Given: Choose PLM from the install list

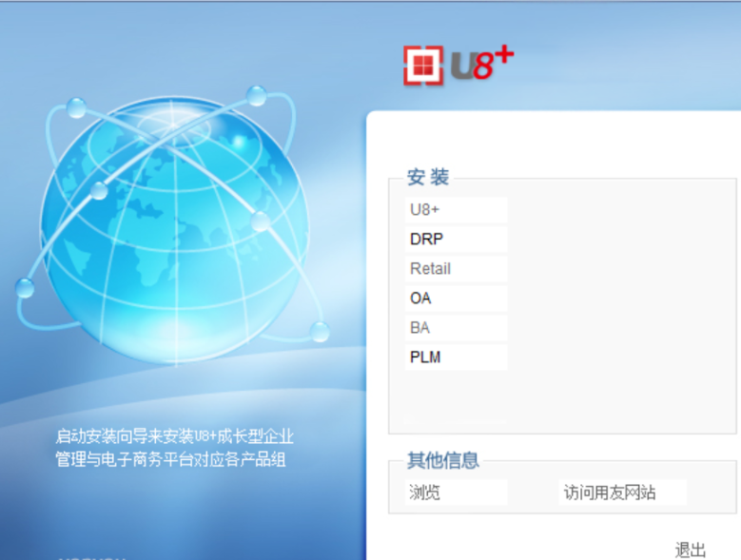Looking at the screenshot, I should pos(456,357).
